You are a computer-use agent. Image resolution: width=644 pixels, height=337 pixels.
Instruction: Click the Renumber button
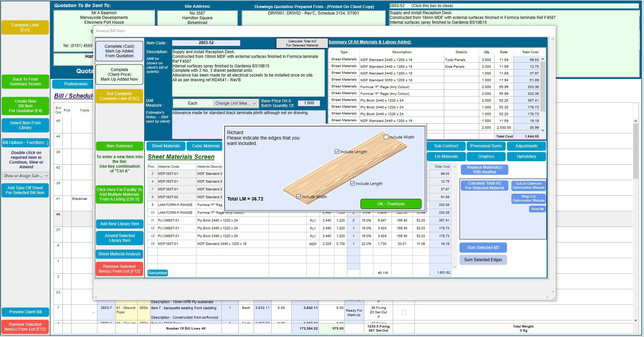click(157, 273)
